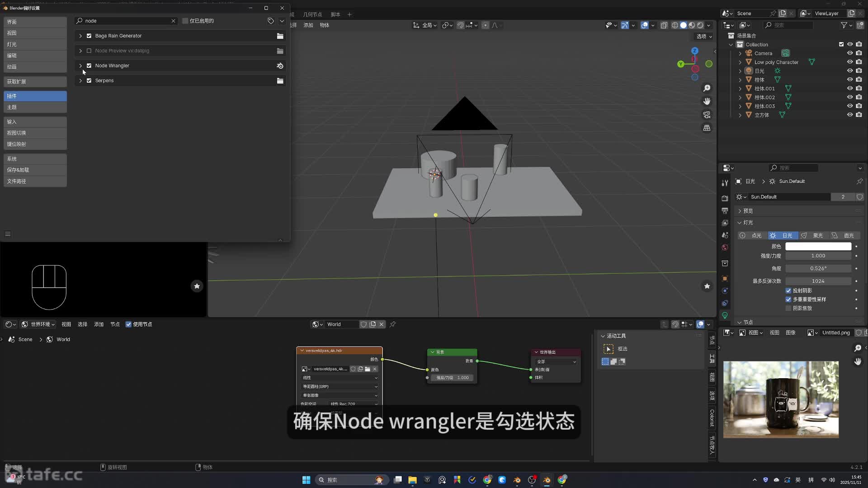The image size is (868, 488).
Task: Enable the Node Wrangler addon checkbox
Action: (89, 66)
